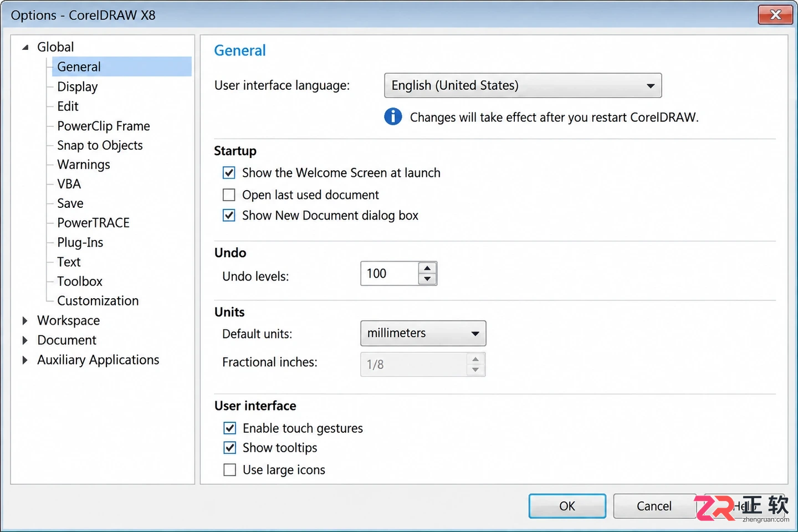Viewport: 798px width, 532px height.
Task: Click the Cancel button
Action: point(654,506)
